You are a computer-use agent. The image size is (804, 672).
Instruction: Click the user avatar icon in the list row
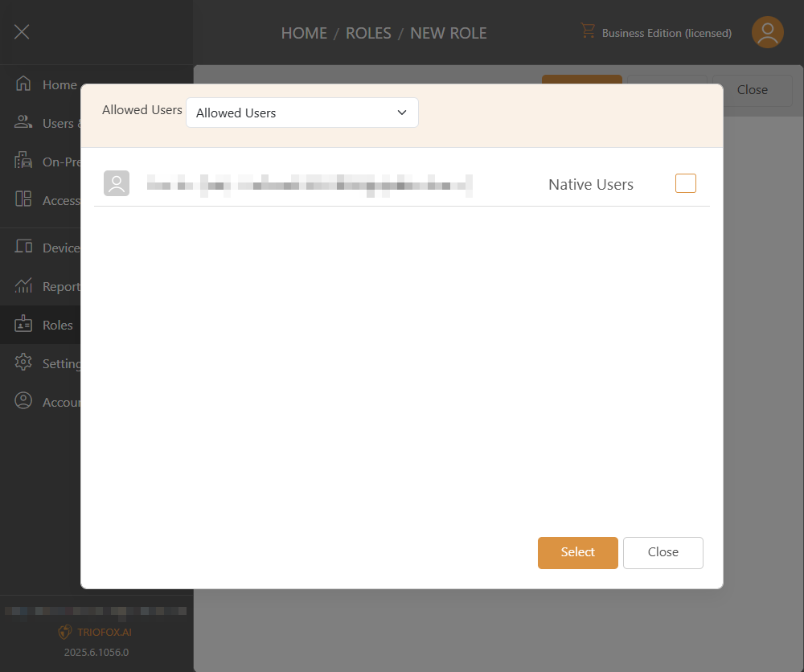coord(117,183)
